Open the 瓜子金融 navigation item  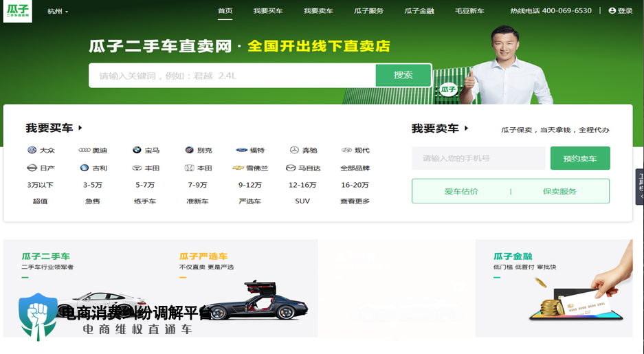pos(419,11)
